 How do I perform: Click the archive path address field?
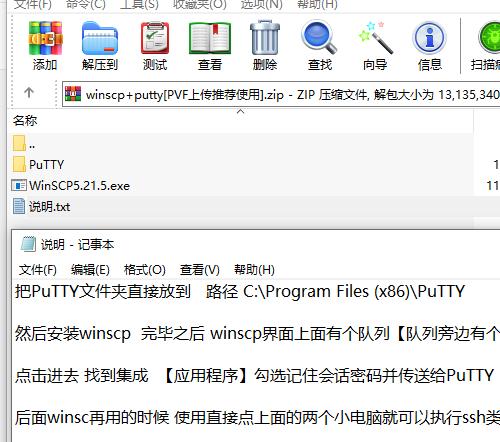(x=281, y=94)
